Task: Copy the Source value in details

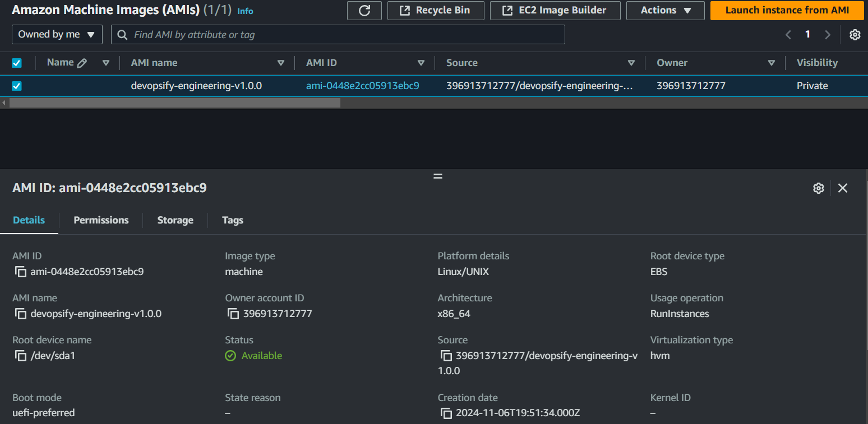Action: [x=446, y=356]
